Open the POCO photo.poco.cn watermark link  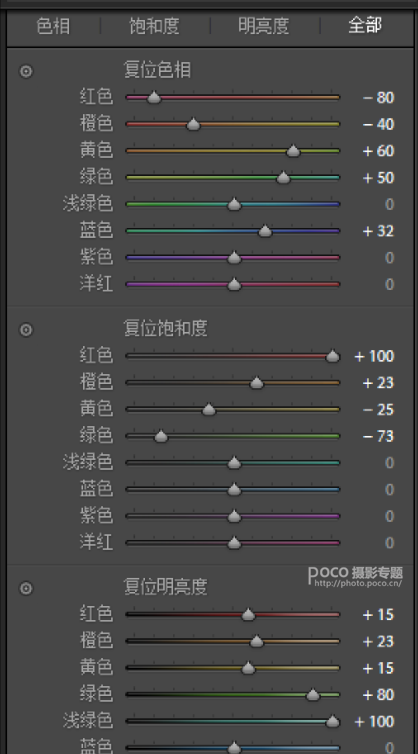(x=355, y=576)
